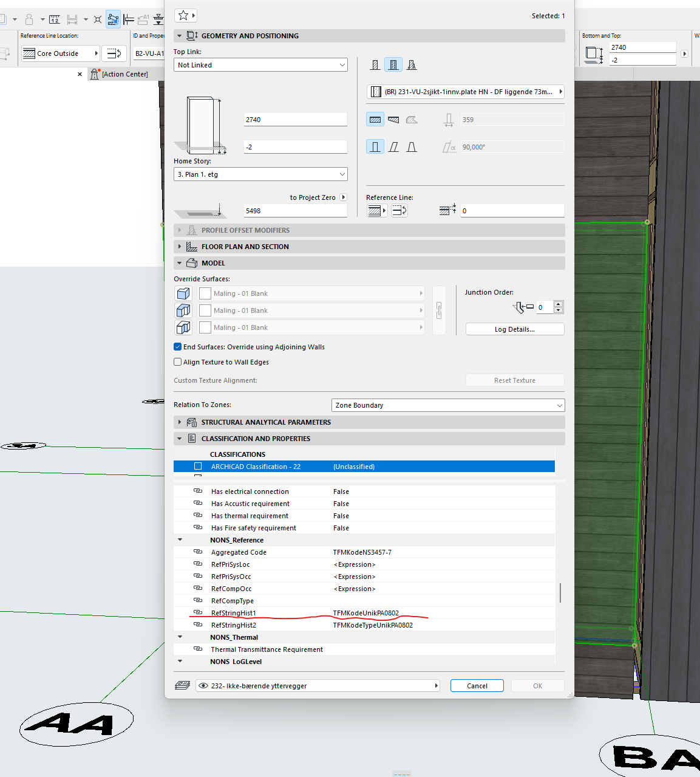Choose the slanted wall complexity icon
Screen dimensions: 700x777
[x=393, y=147]
